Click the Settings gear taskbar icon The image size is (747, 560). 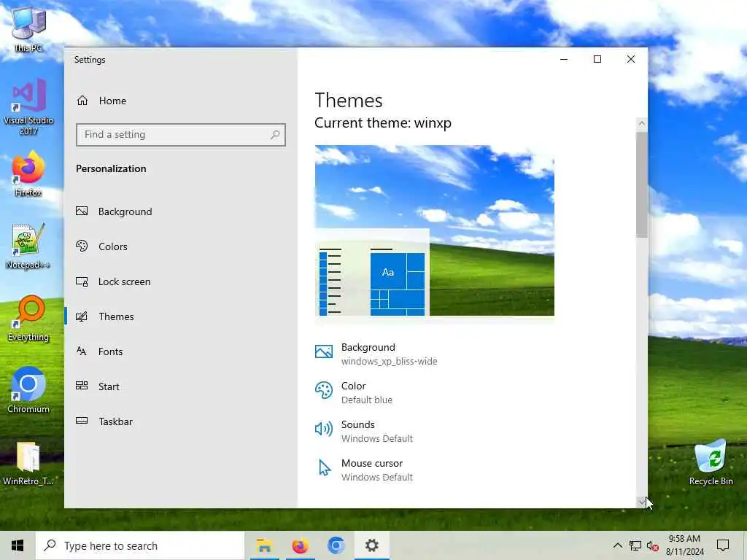click(371, 545)
